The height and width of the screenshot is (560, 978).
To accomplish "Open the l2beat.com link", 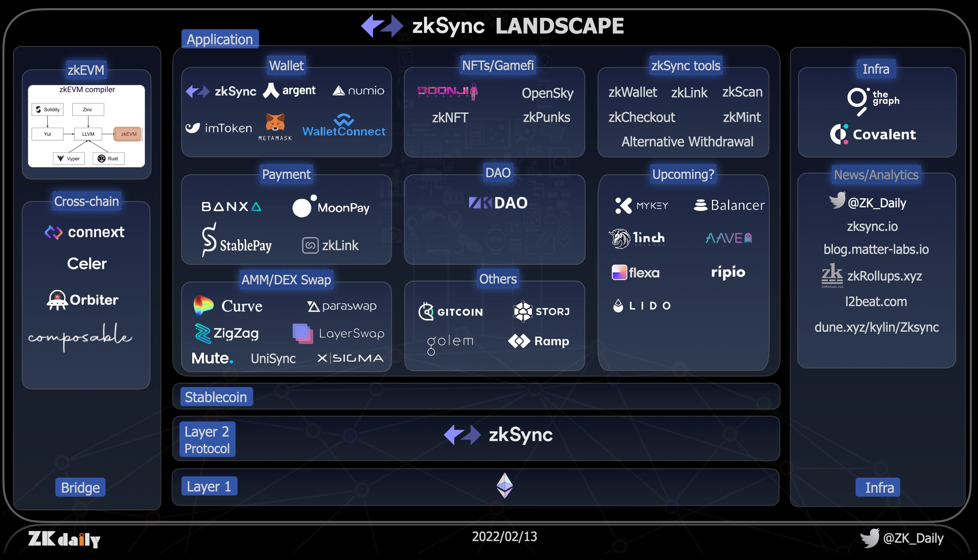I will click(876, 302).
